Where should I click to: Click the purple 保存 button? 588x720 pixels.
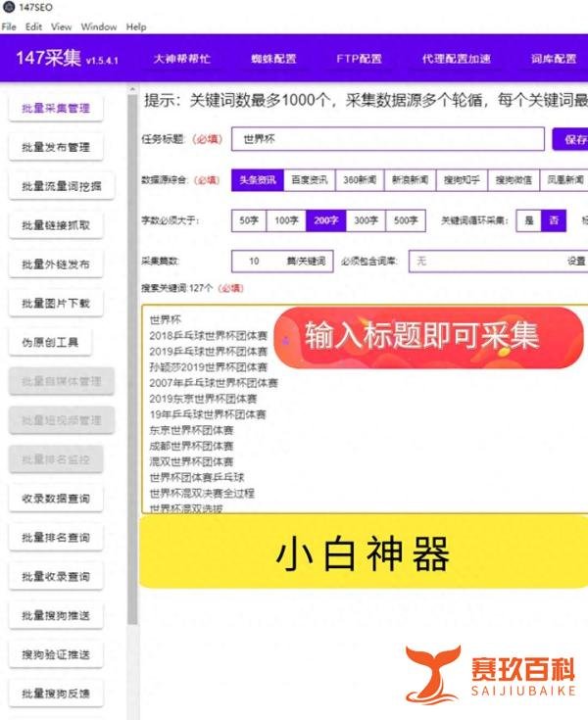[x=570, y=139]
